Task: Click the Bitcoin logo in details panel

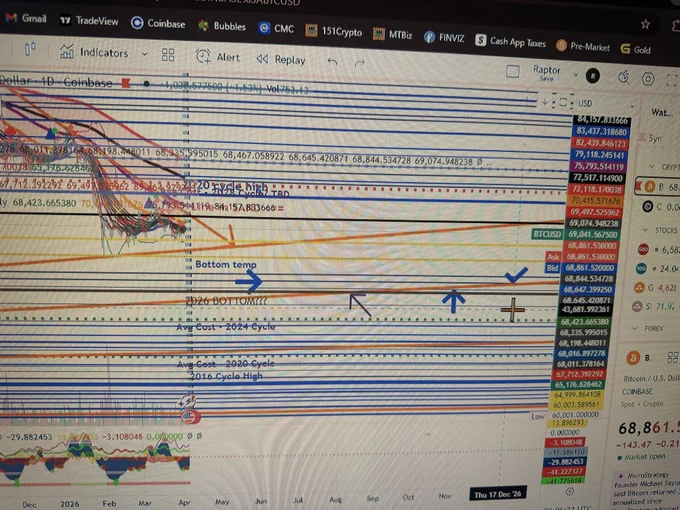Action: pyautogui.click(x=633, y=358)
